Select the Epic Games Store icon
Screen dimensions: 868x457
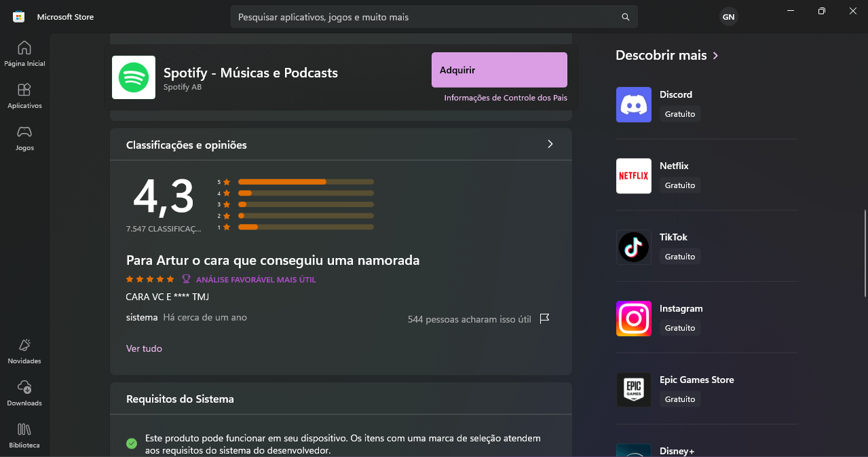(x=633, y=390)
